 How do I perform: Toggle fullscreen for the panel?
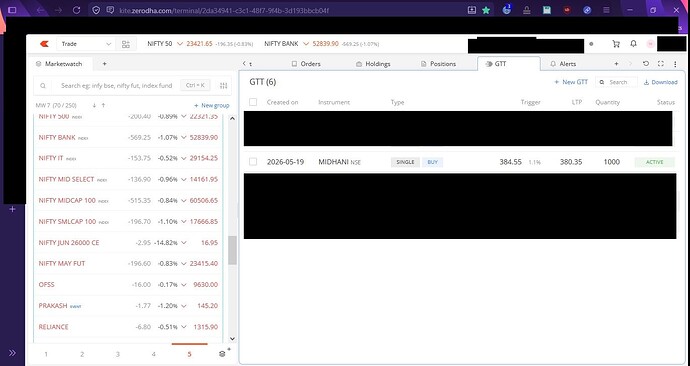pyautogui.click(x=661, y=64)
